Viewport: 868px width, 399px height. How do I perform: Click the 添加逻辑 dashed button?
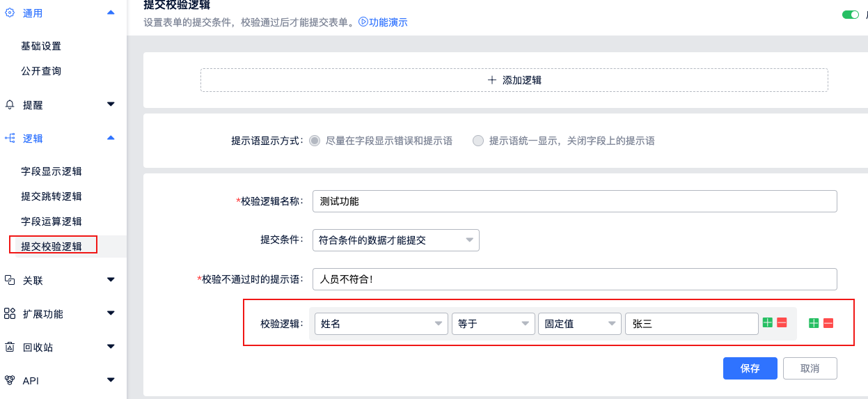[514, 80]
